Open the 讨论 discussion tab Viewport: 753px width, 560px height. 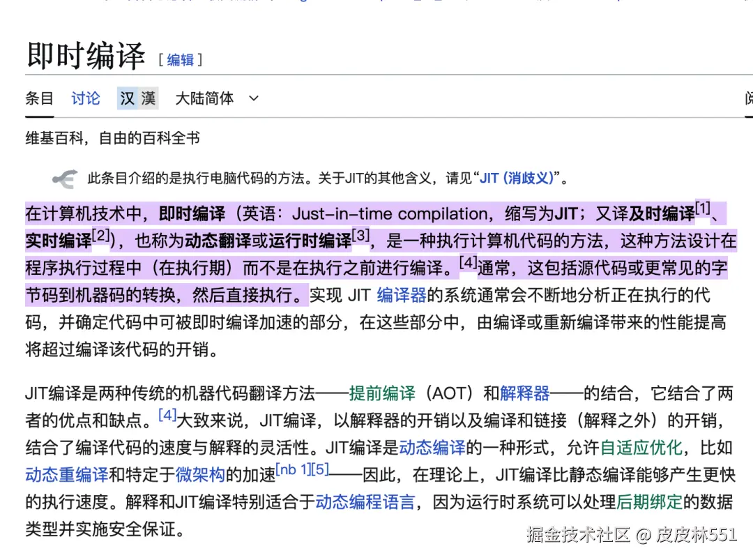pos(85,98)
